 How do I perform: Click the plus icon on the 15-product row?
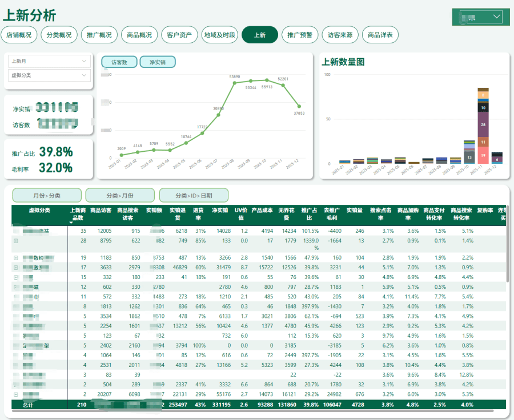pyautogui.click(x=15, y=277)
